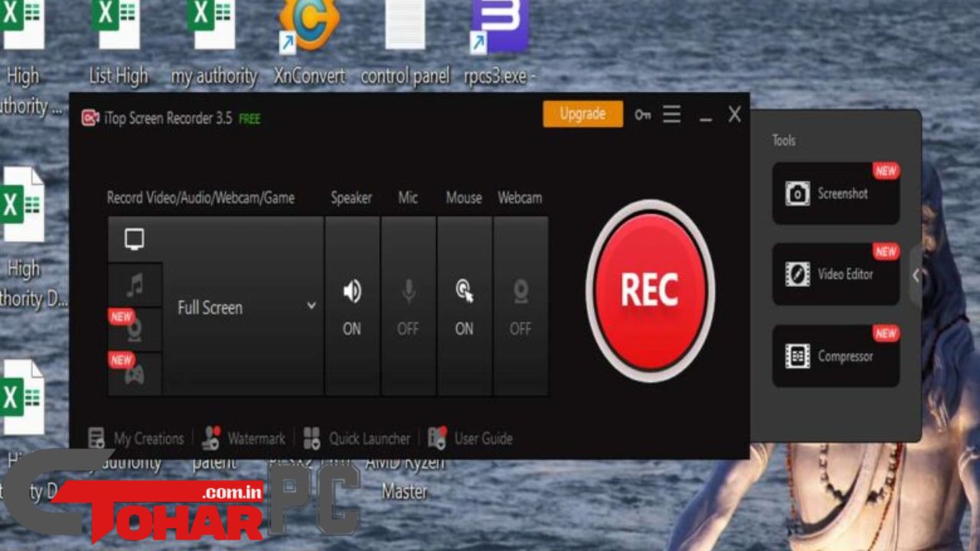
Task: Switch to webcam recording tab
Action: click(135, 330)
